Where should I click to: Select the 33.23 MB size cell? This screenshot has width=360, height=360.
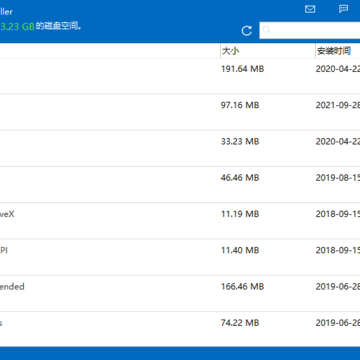point(240,142)
